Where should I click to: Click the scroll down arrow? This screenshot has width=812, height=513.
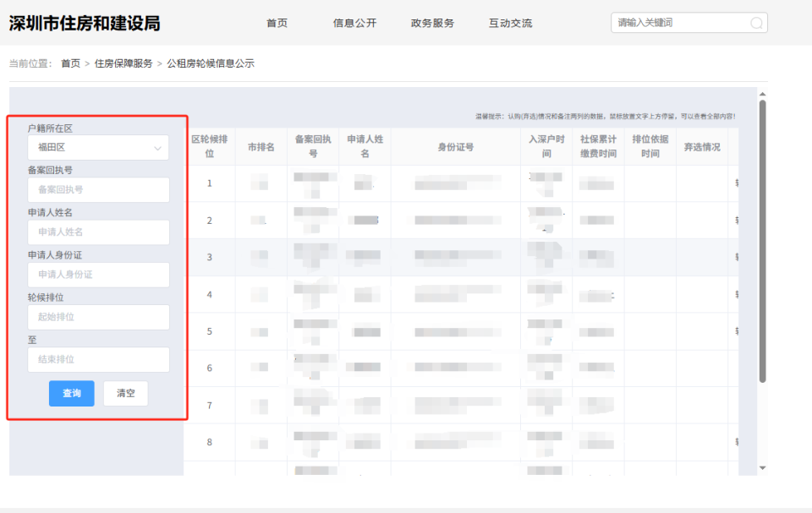pos(762,468)
